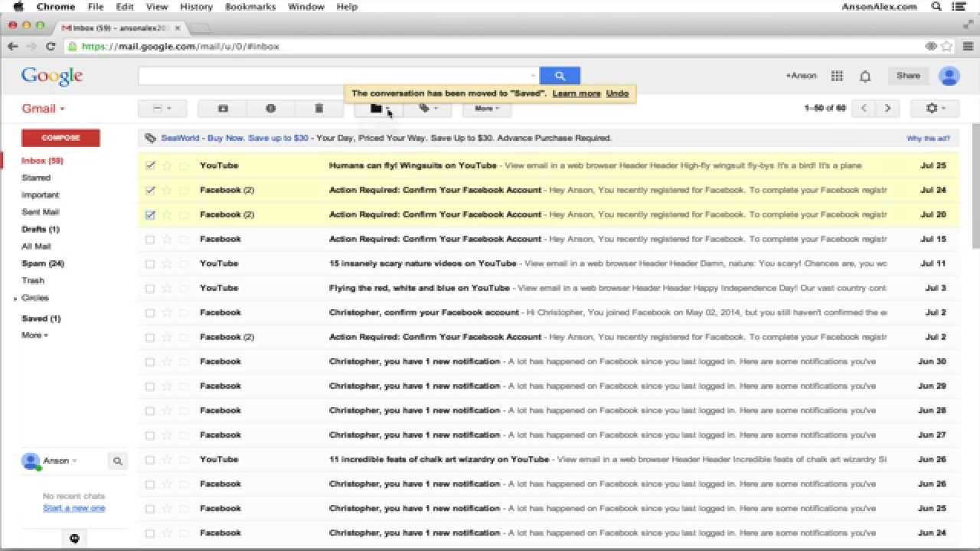980x551 pixels.
Task: Delete selected conversations with trash icon
Action: (x=319, y=109)
